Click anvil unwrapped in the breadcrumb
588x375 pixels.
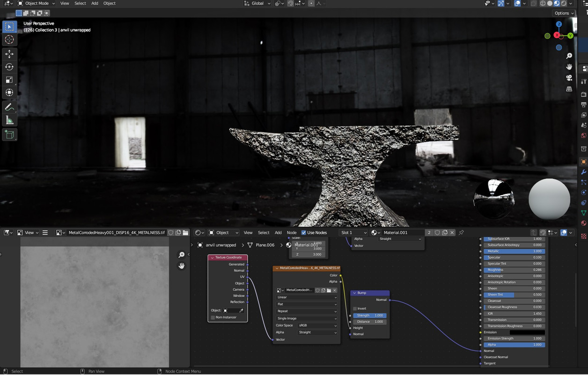coord(220,245)
